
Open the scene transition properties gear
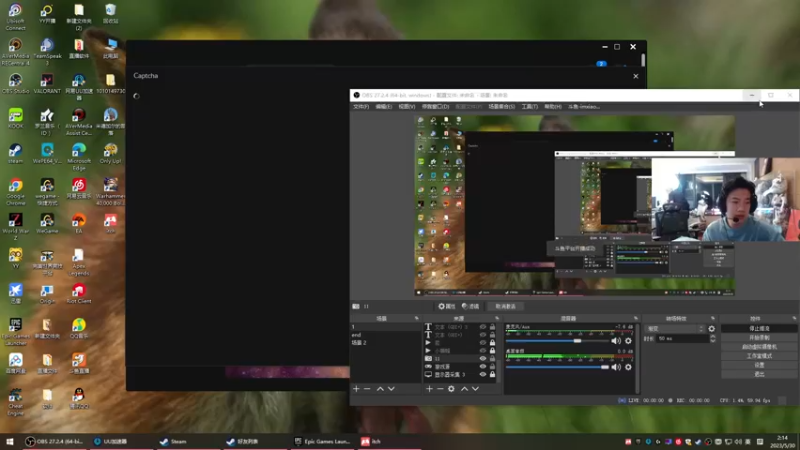click(712, 329)
